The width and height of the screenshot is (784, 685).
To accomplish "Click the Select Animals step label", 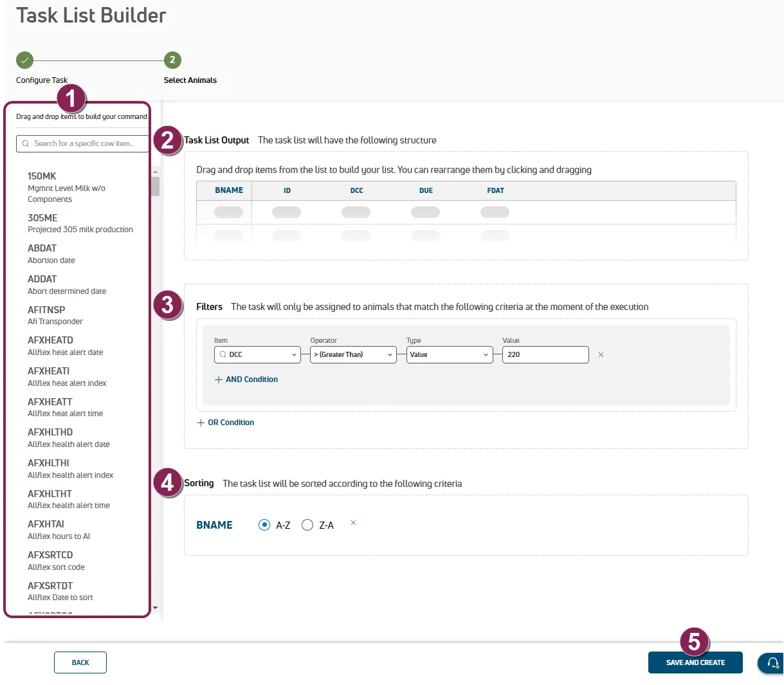I will coord(190,80).
